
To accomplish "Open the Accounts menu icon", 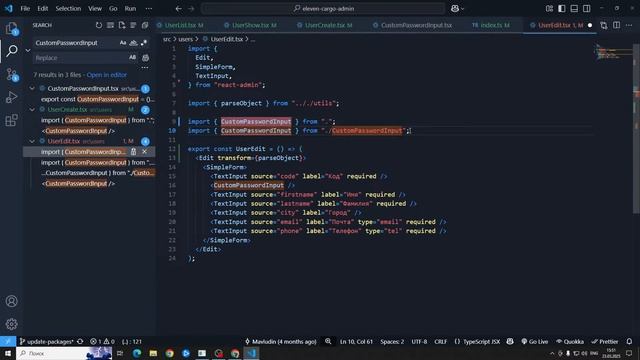I will (11, 301).
